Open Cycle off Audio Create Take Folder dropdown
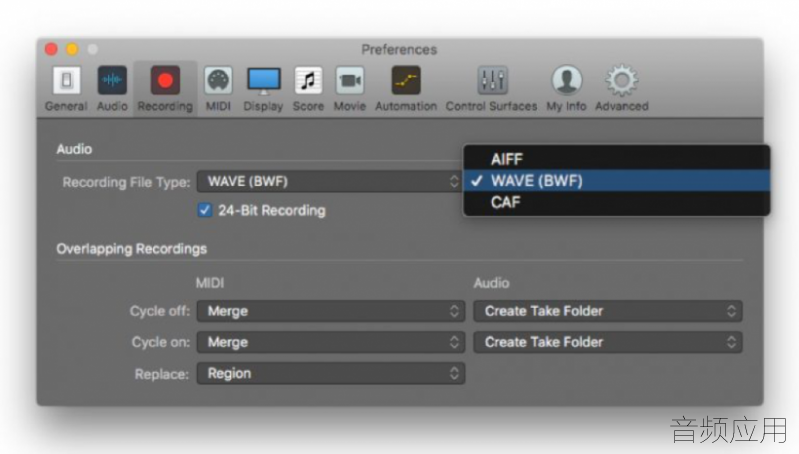This screenshot has width=799, height=454. point(608,311)
